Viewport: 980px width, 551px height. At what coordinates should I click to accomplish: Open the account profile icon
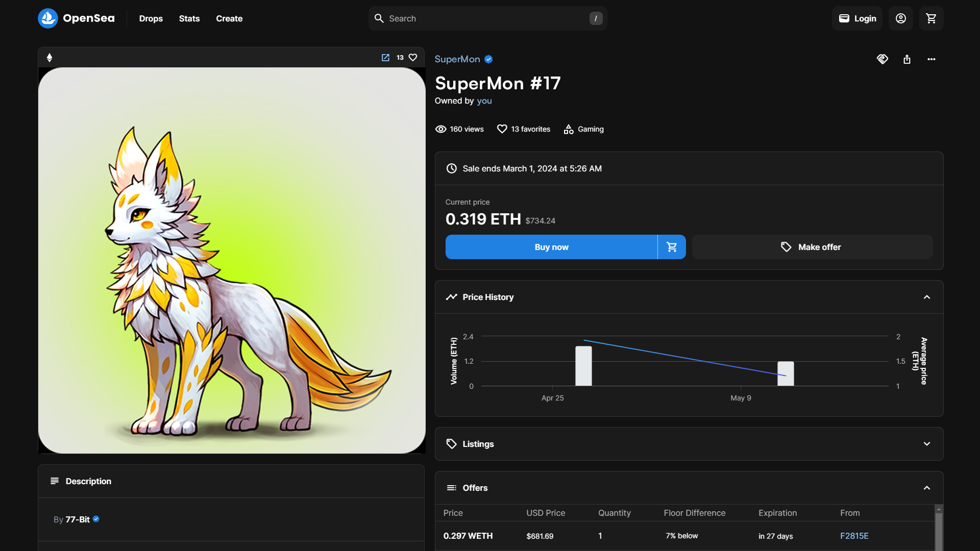pyautogui.click(x=900, y=18)
